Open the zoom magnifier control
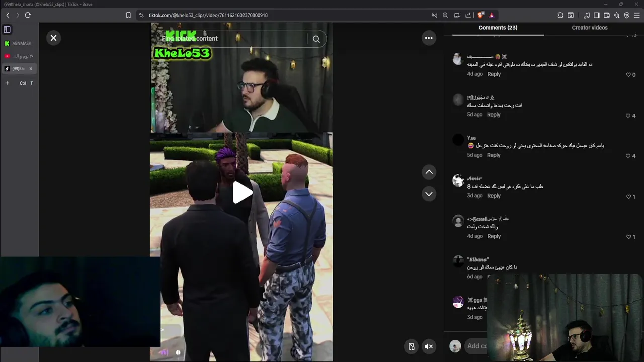Screen dimensions: 644x362 (x=445, y=15)
